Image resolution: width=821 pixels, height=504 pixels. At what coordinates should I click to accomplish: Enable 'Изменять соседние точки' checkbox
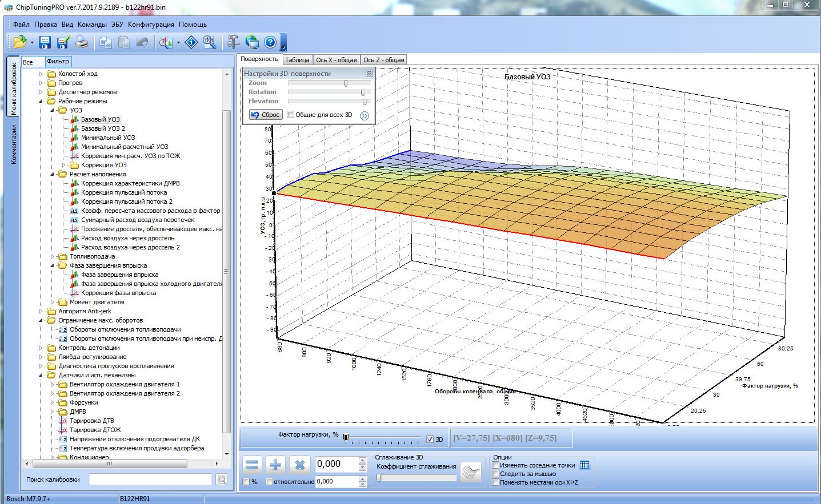[496, 465]
